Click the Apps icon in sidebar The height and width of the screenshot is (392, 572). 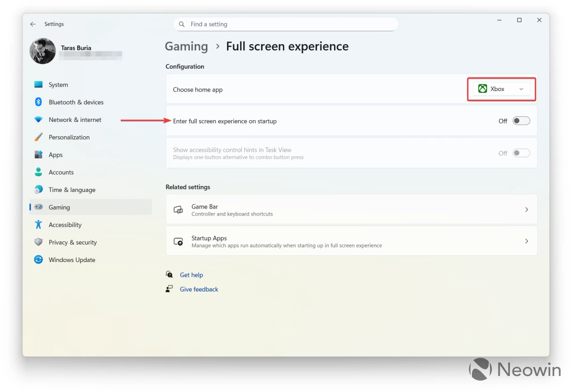(x=38, y=155)
